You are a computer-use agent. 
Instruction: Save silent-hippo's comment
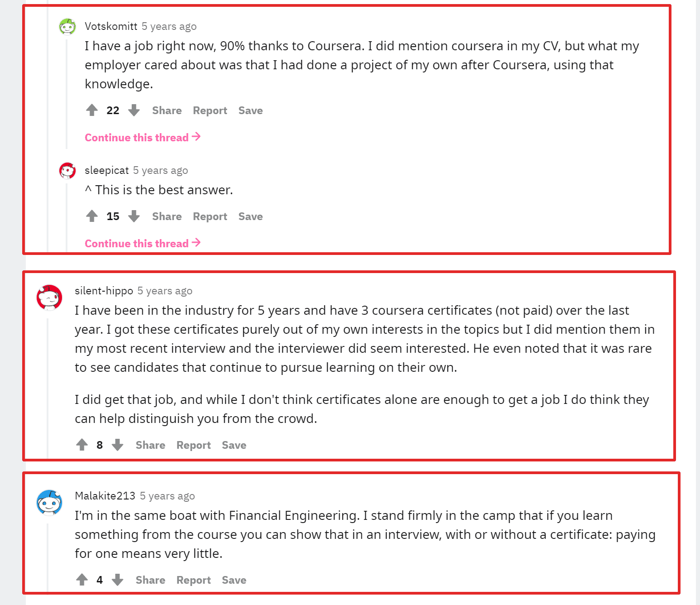tap(234, 445)
